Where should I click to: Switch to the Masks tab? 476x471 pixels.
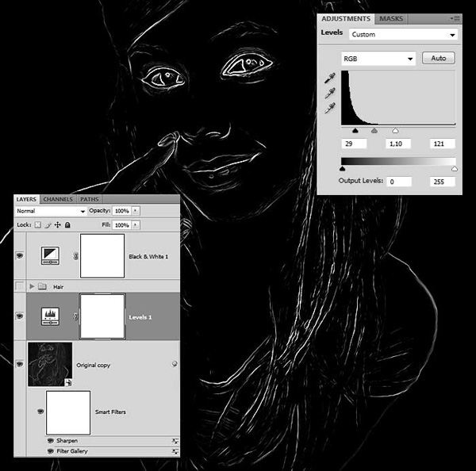click(391, 19)
